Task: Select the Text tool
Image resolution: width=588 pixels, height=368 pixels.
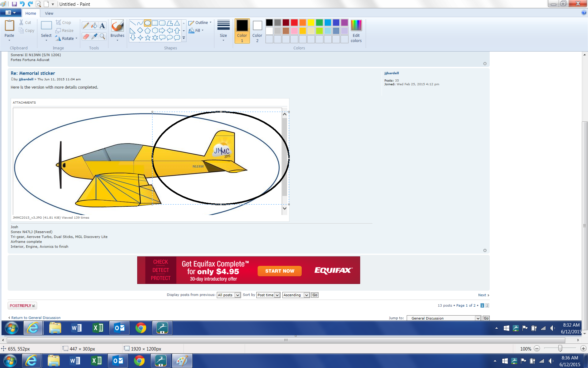Action: point(103,26)
